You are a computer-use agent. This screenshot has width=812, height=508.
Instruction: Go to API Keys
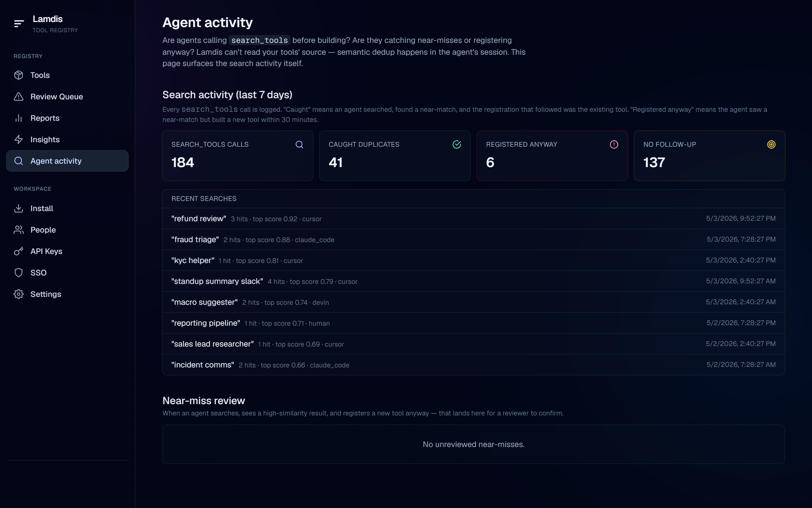tap(67, 251)
